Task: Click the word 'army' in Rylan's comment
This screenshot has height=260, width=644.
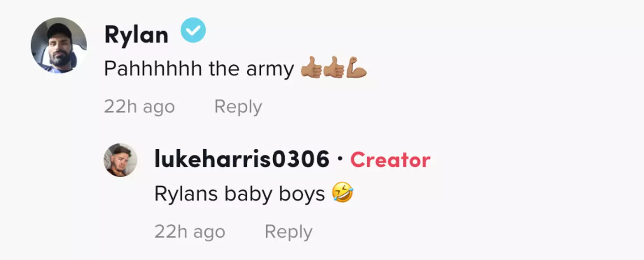Action: pyautogui.click(x=270, y=70)
